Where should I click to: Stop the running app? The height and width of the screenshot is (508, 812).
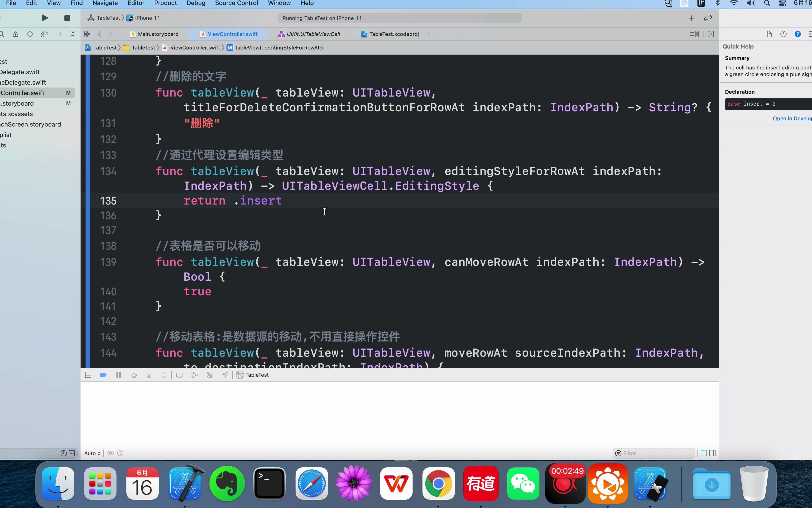coord(67,18)
